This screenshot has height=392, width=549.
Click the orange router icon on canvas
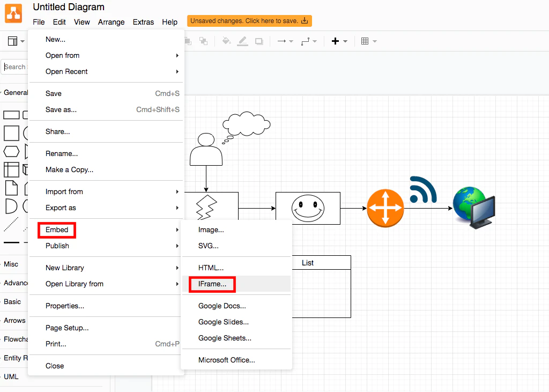(385, 209)
